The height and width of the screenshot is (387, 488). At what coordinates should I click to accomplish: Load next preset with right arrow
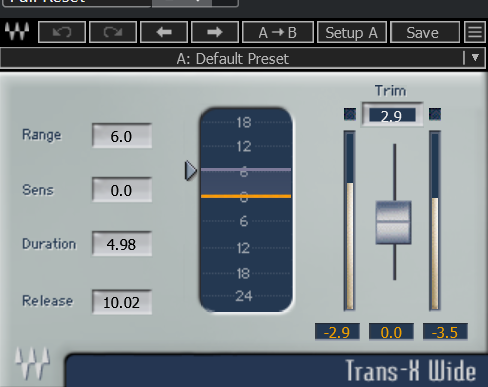215,32
